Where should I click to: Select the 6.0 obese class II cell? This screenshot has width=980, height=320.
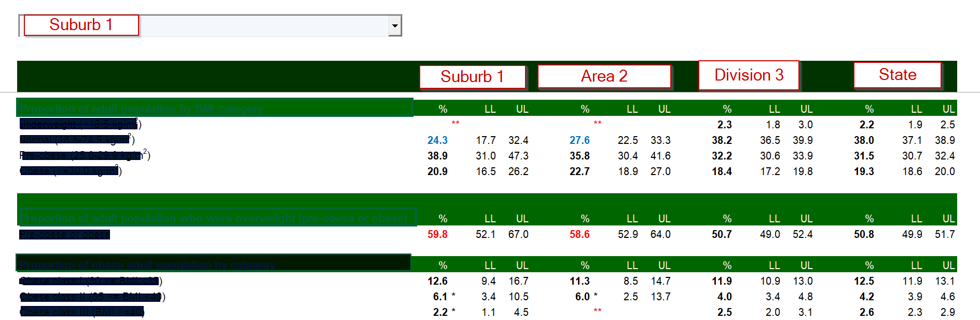click(582, 297)
